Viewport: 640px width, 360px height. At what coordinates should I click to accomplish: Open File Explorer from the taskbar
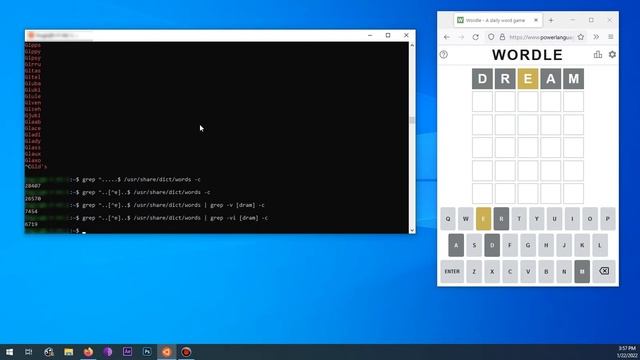tap(69, 352)
